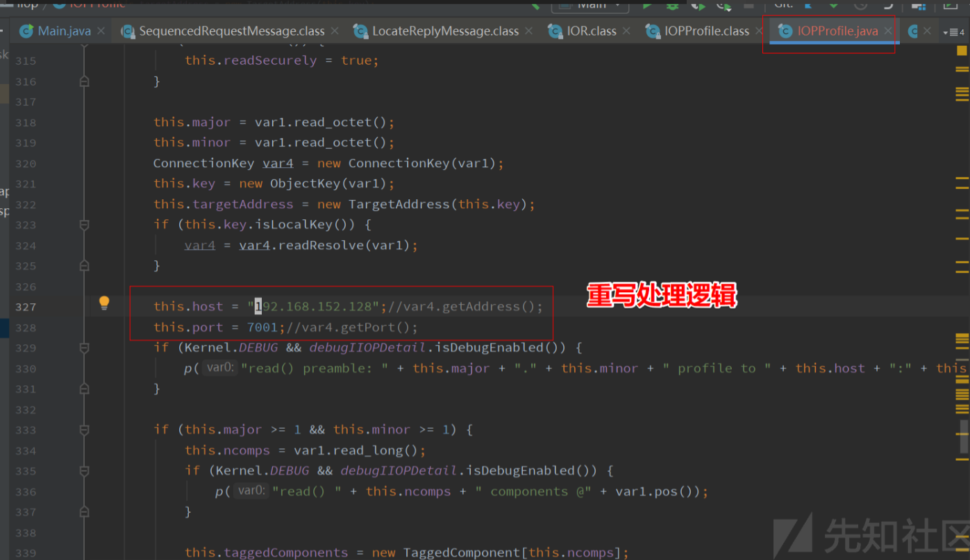Click the 'var0:' parameter hint on line 336
970x560 pixels.
pos(251,491)
